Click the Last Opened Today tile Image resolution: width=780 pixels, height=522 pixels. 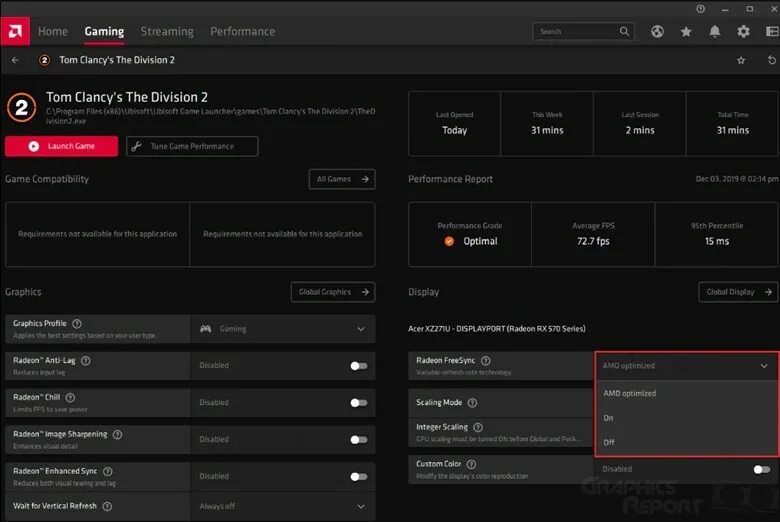(x=455, y=124)
